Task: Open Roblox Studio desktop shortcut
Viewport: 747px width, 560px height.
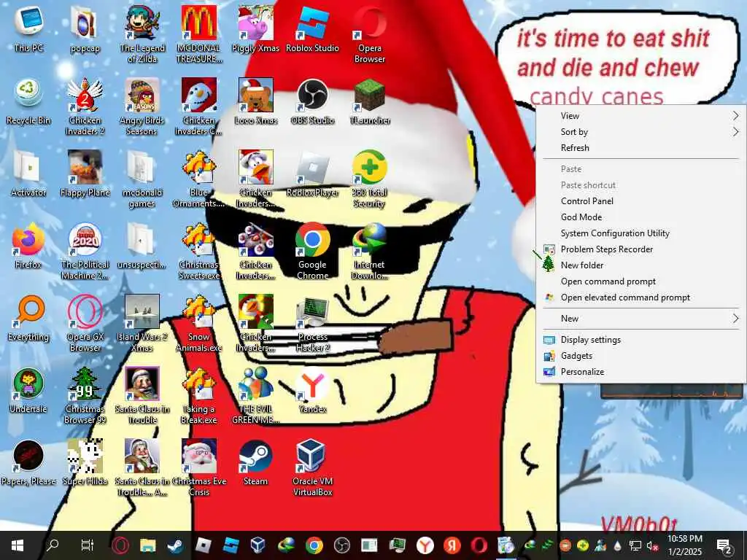Action: [312, 29]
